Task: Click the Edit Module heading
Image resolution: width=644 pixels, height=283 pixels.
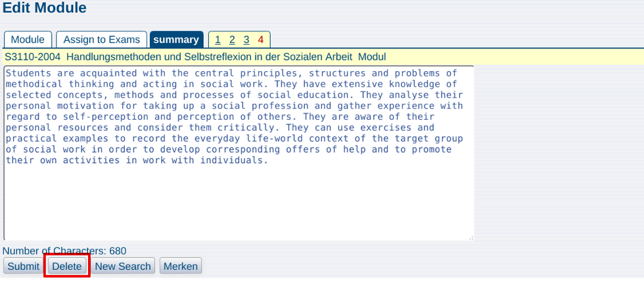Action: (45, 8)
